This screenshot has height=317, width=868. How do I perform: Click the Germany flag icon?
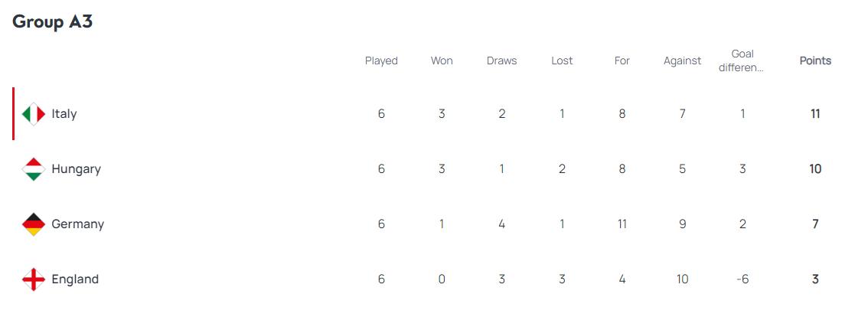34,224
